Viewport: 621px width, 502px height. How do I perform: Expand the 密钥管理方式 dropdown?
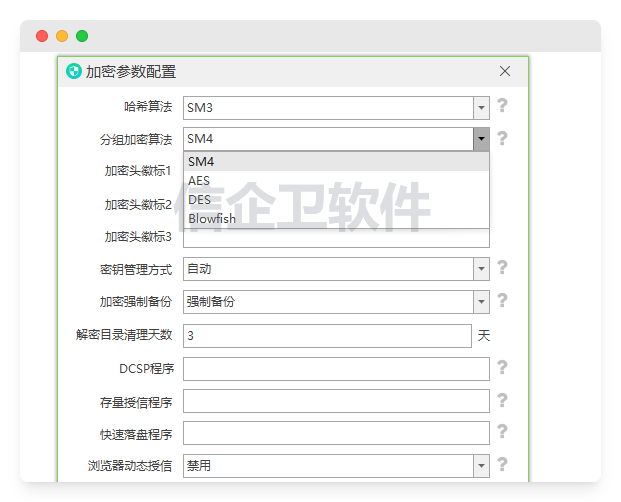click(481, 269)
